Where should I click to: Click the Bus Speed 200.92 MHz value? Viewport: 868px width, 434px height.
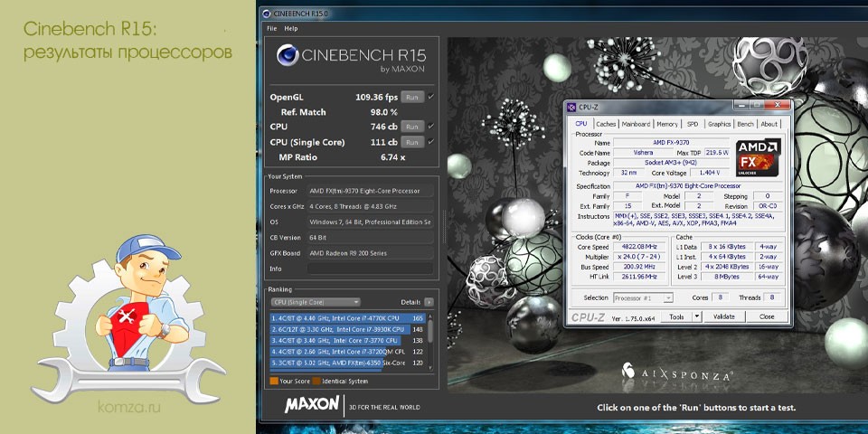[640, 267]
